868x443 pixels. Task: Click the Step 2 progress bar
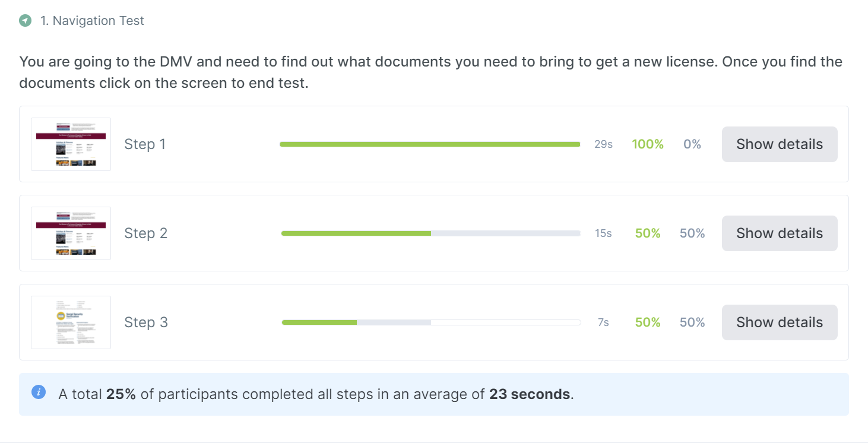click(430, 233)
